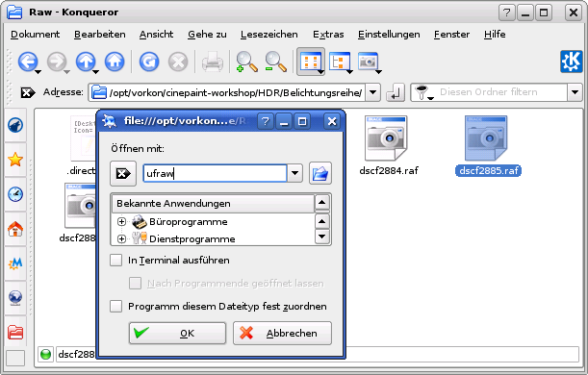
Task: Enable 'In Terminal ausführen' checkbox
Action: 115,260
